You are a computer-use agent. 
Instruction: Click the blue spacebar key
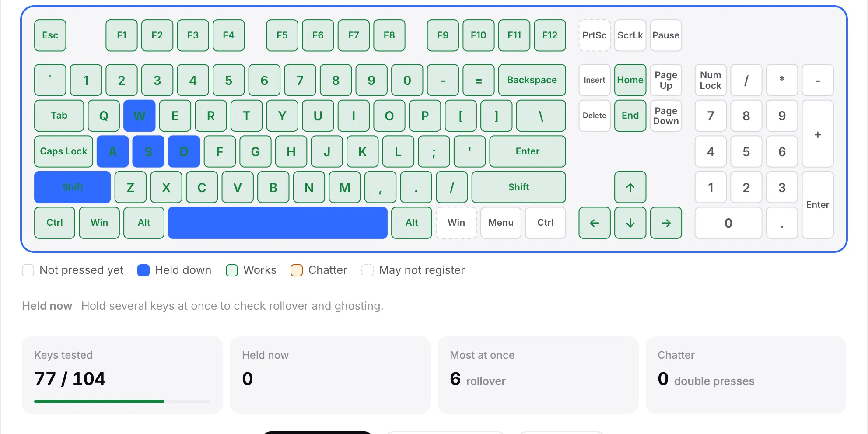pyautogui.click(x=278, y=223)
